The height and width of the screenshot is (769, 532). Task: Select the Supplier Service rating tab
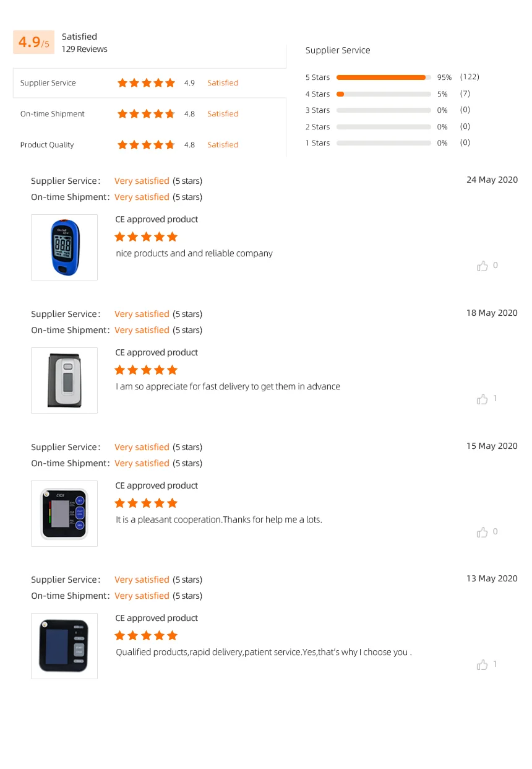click(48, 83)
